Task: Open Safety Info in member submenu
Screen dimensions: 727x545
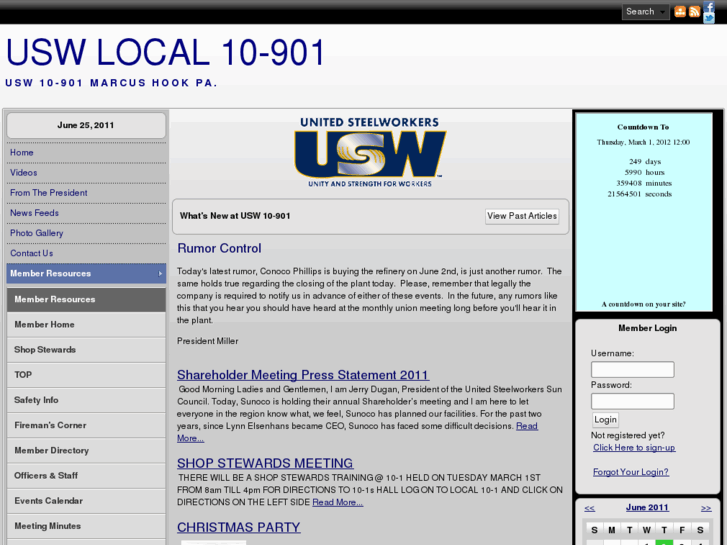Action: point(86,400)
